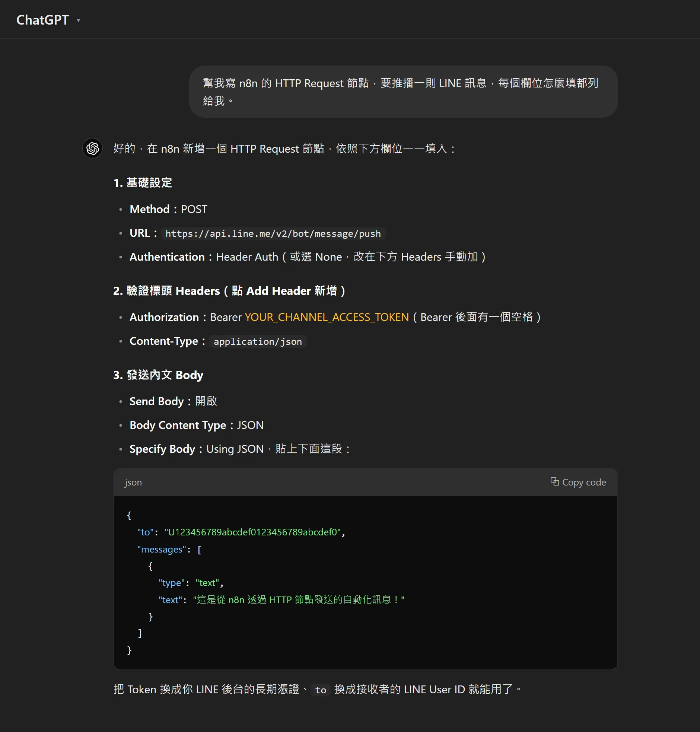This screenshot has height=732, width=700.
Task: Click the Authorization label in headers section
Action: click(x=164, y=317)
